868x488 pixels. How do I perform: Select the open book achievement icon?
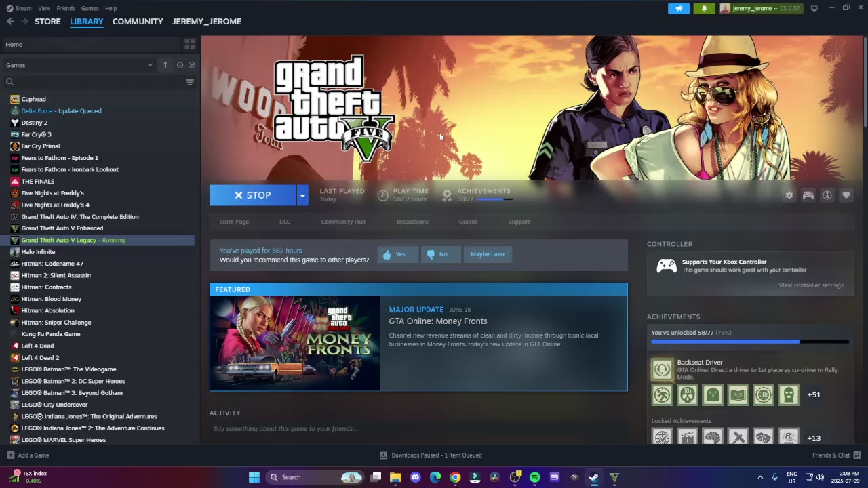pos(738,394)
